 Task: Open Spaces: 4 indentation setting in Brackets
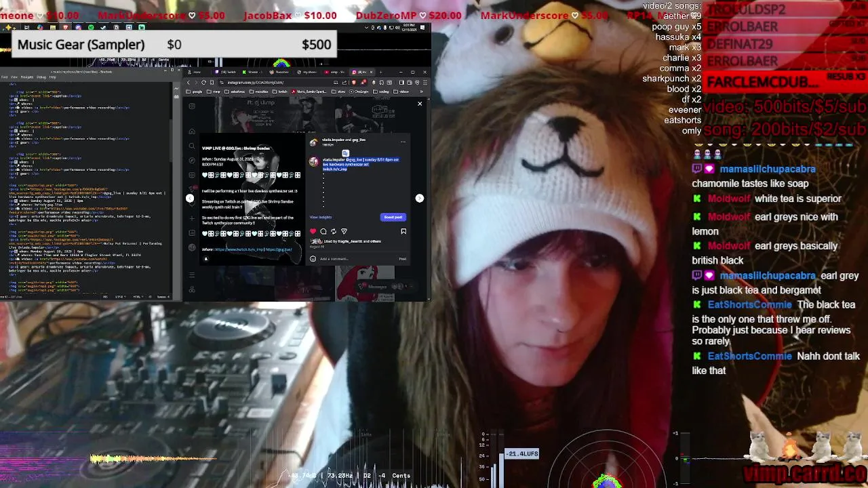pyautogui.click(x=163, y=297)
